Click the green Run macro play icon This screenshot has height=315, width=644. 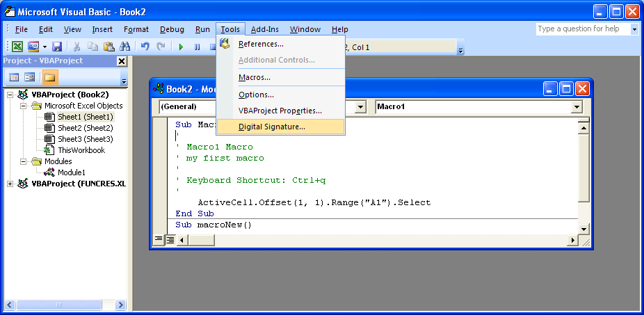tap(181, 47)
